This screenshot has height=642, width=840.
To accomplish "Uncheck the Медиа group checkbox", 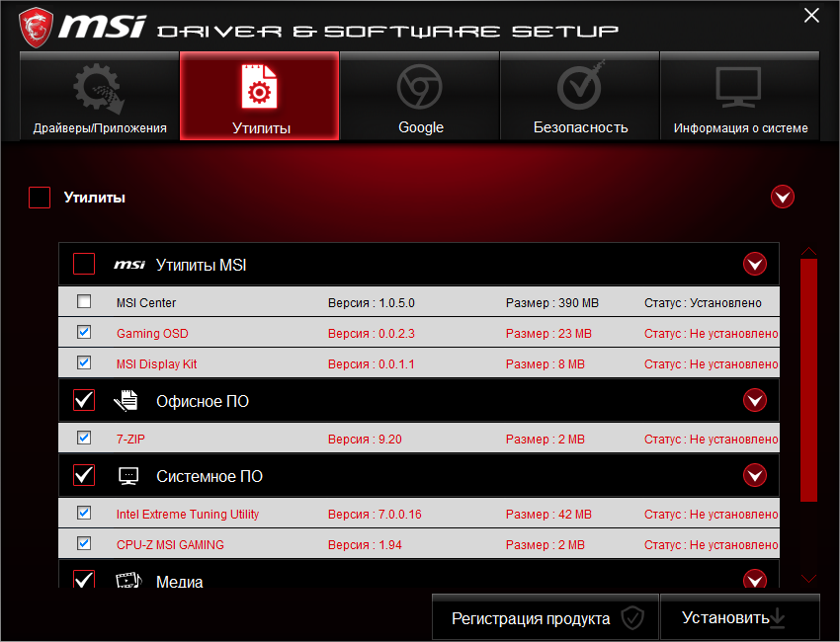I will coord(84,579).
